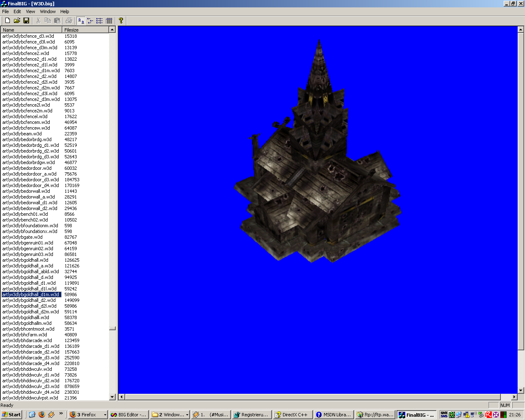Select art\w3d\rbgoldhall.w3d in file list
This screenshot has height=420, width=525.
(x=25, y=260)
